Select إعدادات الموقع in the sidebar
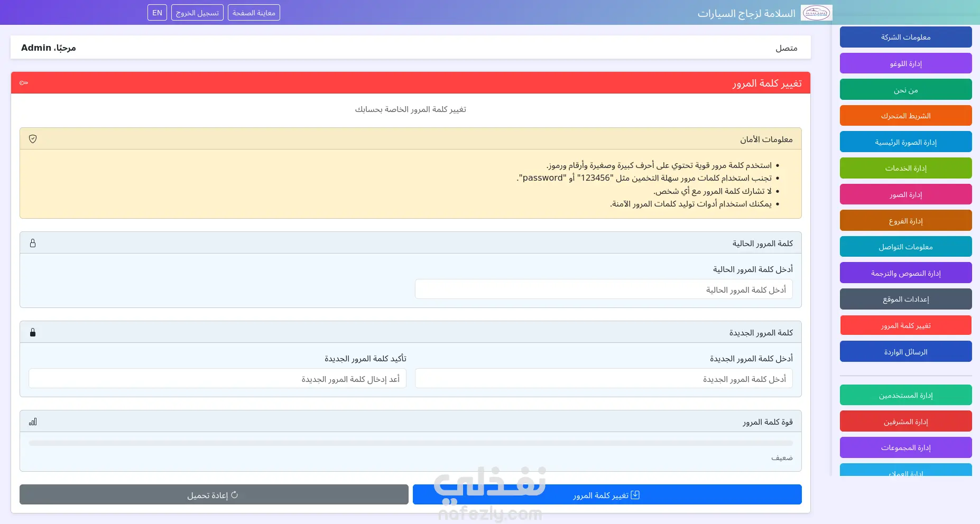The width and height of the screenshot is (980, 524). click(x=906, y=299)
